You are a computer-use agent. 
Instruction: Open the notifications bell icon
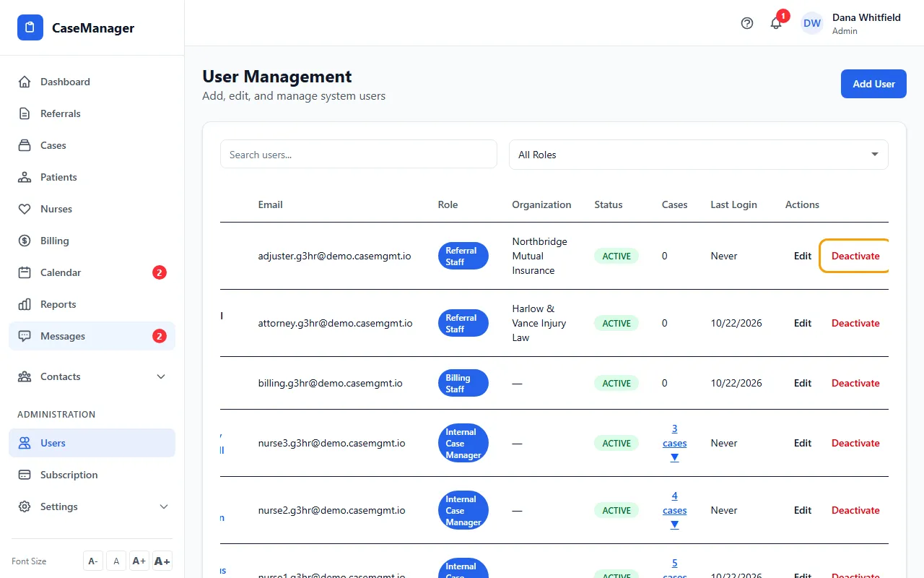pos(776,23)
